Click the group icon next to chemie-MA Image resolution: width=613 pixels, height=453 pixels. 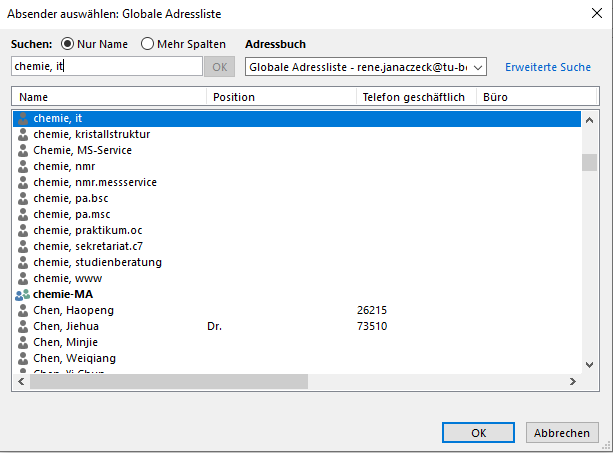(x=23, y=294)
